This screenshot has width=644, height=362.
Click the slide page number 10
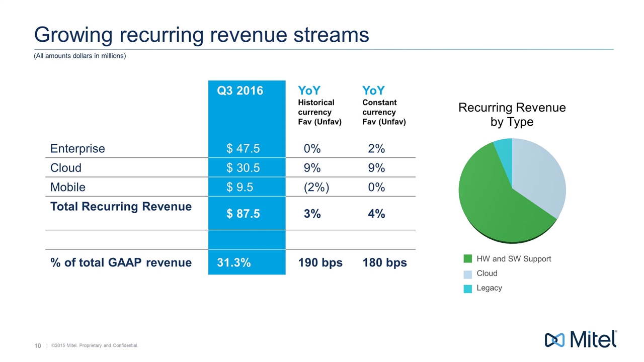(x=37, y=345)
